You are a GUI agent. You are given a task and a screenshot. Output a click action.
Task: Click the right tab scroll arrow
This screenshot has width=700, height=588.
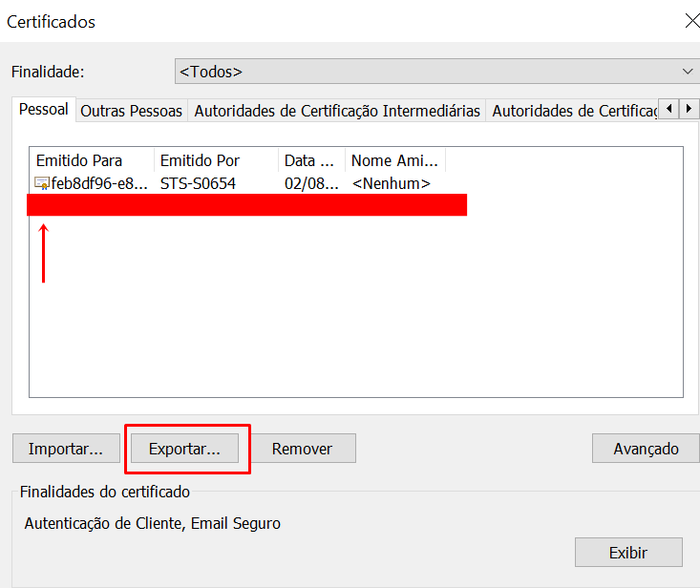689,109
